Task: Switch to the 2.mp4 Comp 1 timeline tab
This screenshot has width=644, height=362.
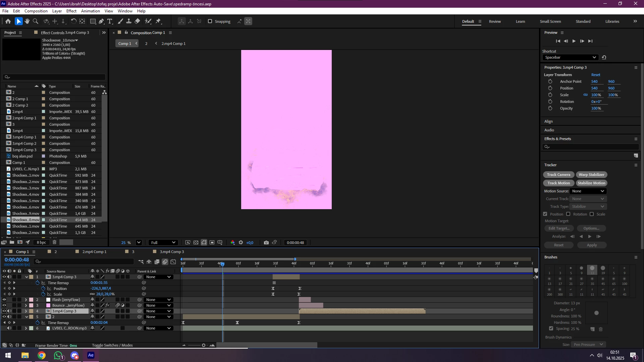Action: [94, 252]
